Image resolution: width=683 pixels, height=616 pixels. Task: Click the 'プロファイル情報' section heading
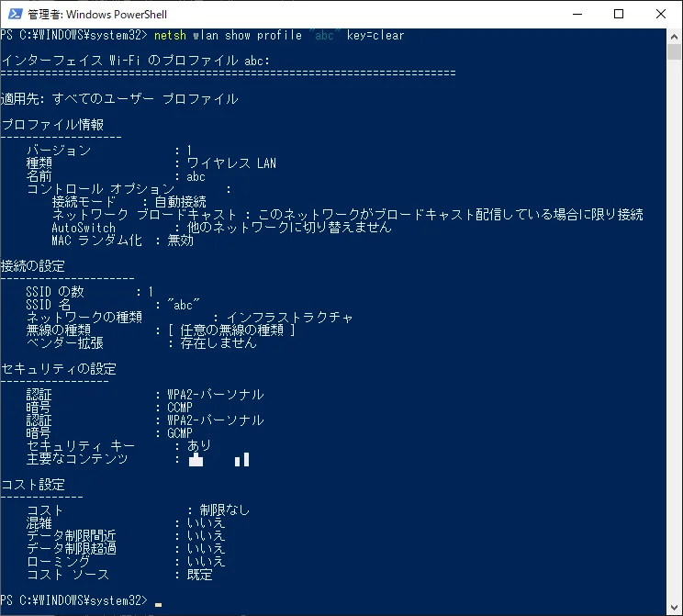(x=52, y=125)
